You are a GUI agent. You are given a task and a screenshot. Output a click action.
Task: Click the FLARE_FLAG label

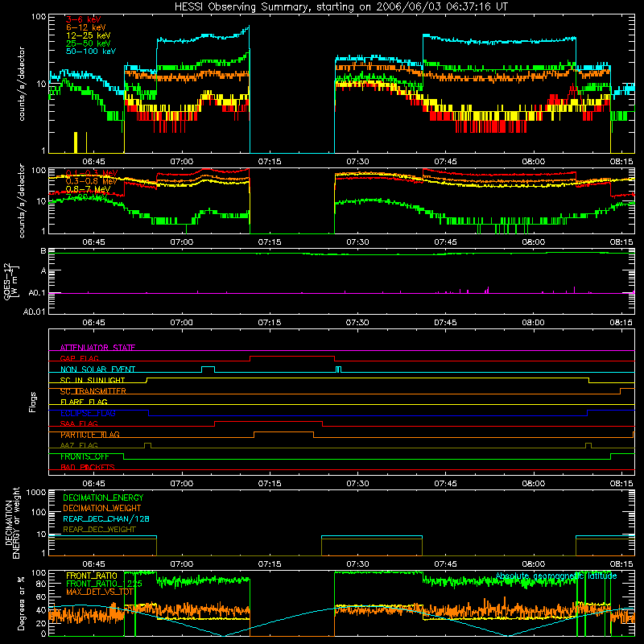pos(84,402)
